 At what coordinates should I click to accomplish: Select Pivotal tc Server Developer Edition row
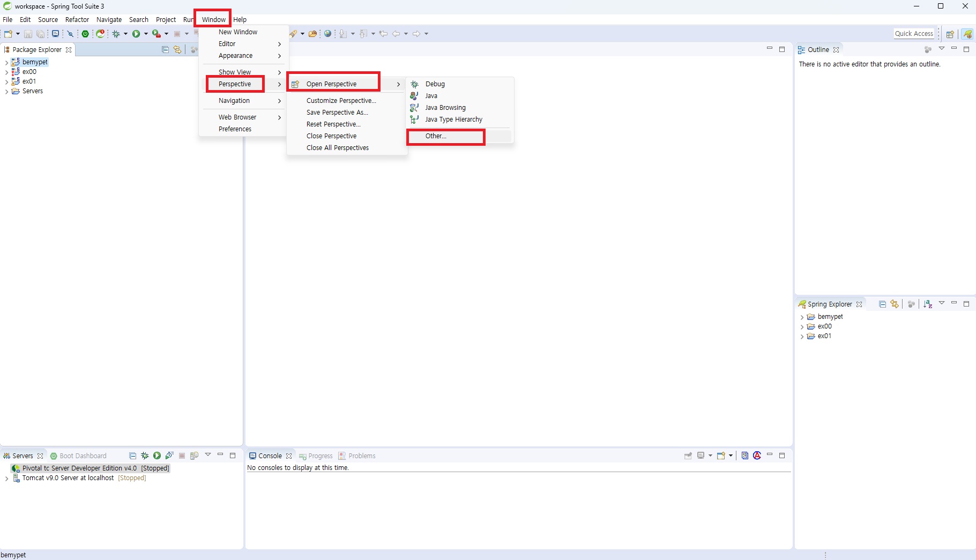(x=90, y=468)
